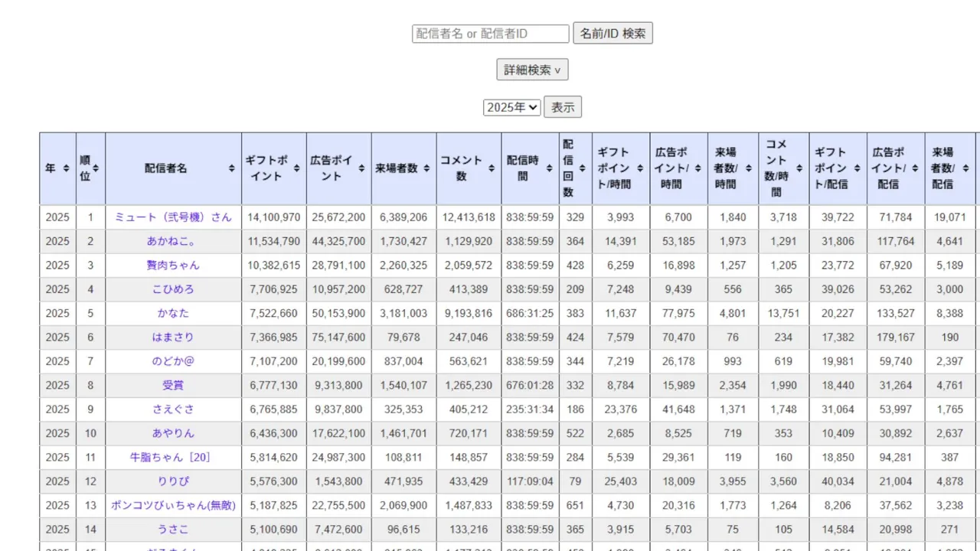Sort by 広告ポイント/配信 column arrows

coord(915,168)
